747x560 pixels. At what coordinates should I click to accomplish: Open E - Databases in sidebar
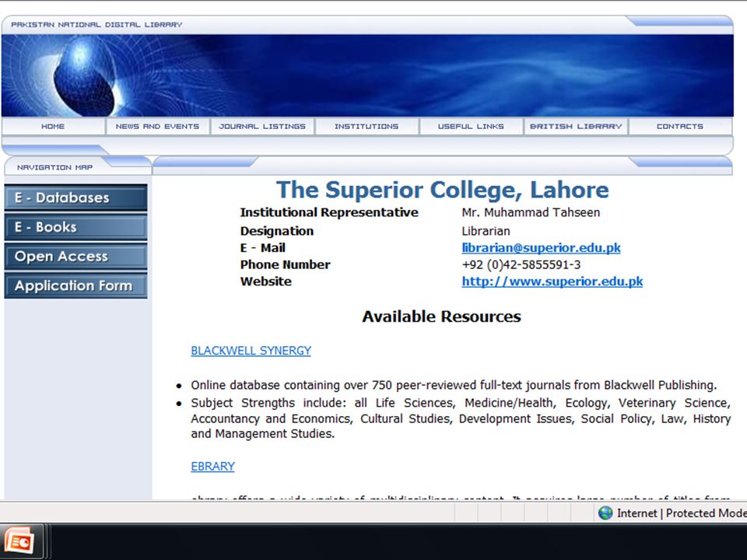click(x=75, y=198)
